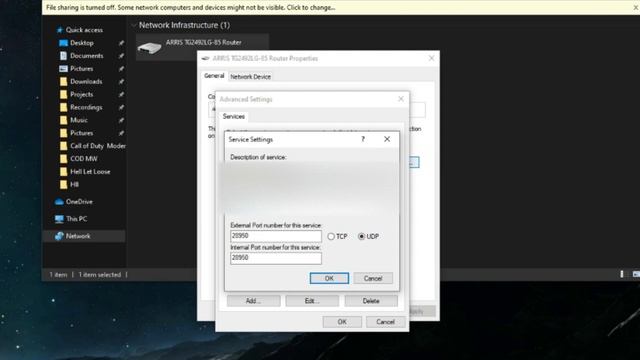Click the Downloads folder icon

pos(63,82)
